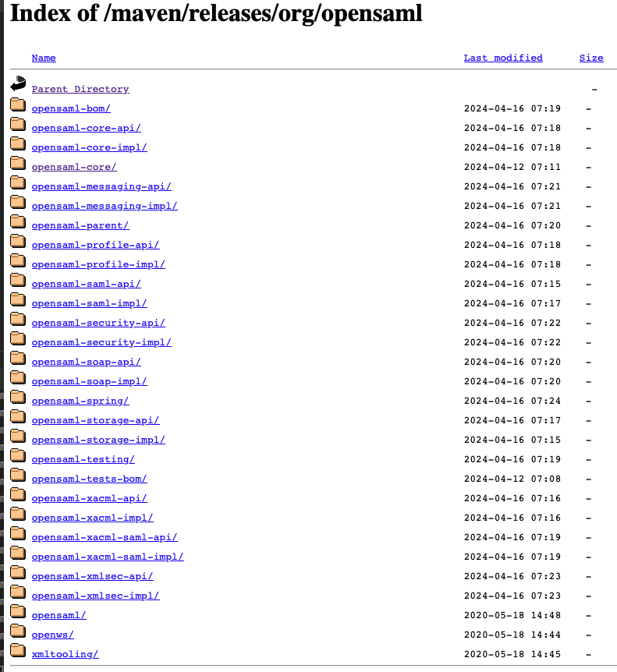
Task: Open the opensaml-tests-bom/ directory link
Action: click(89, 479)
